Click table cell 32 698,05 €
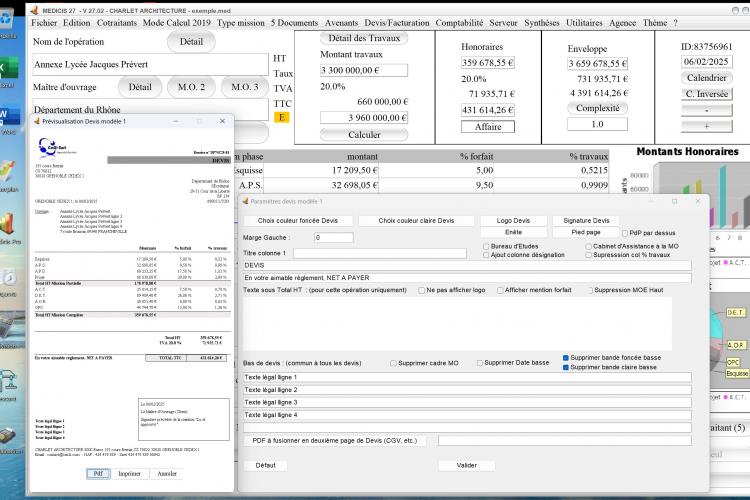750x500 pixels. (321, 185)
